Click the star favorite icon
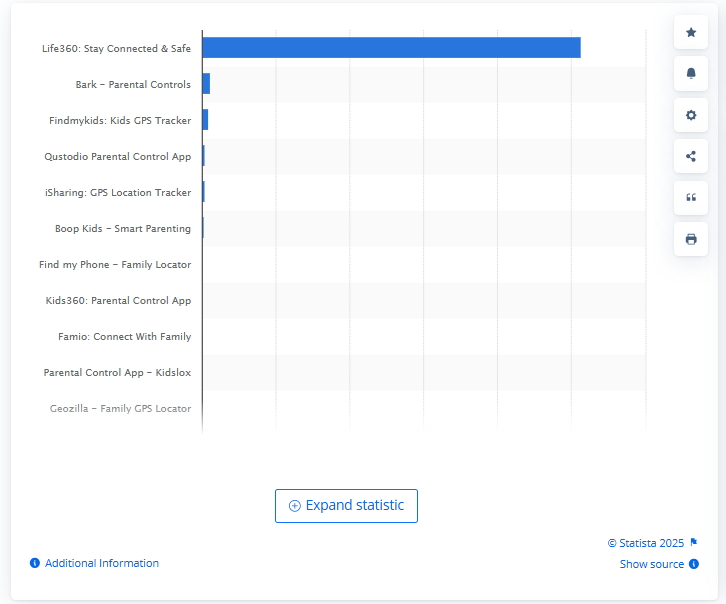 [691, 32]
